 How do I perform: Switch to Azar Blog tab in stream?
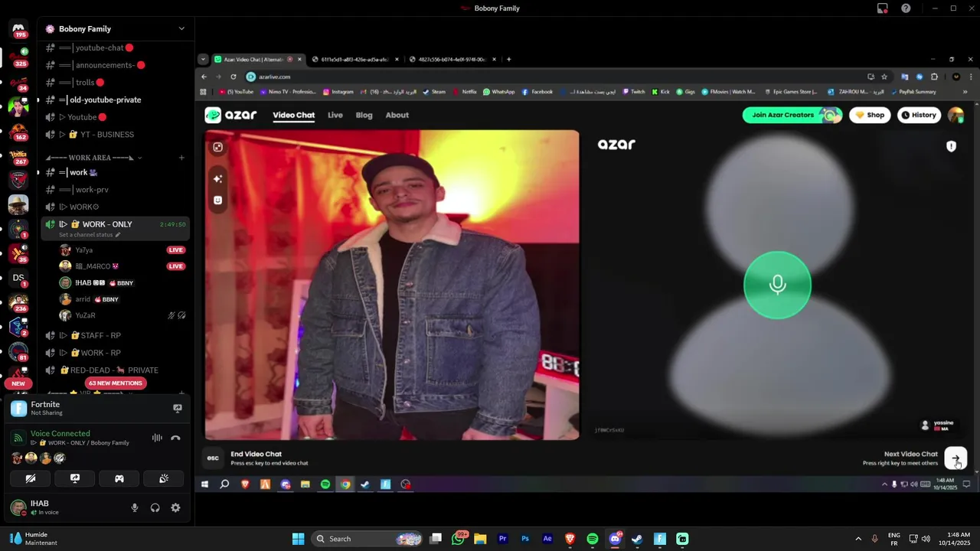(x=364, y=115)
